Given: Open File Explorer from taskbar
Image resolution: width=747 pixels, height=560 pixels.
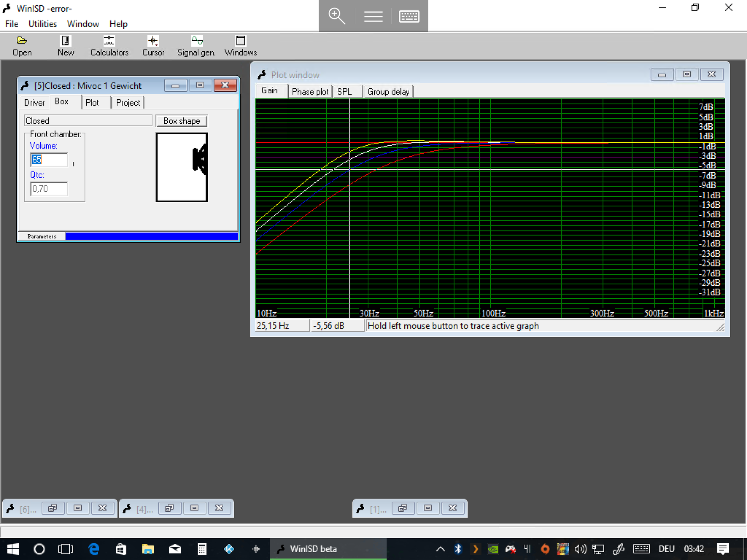Looking at the screenshot, I should (148, 549).
